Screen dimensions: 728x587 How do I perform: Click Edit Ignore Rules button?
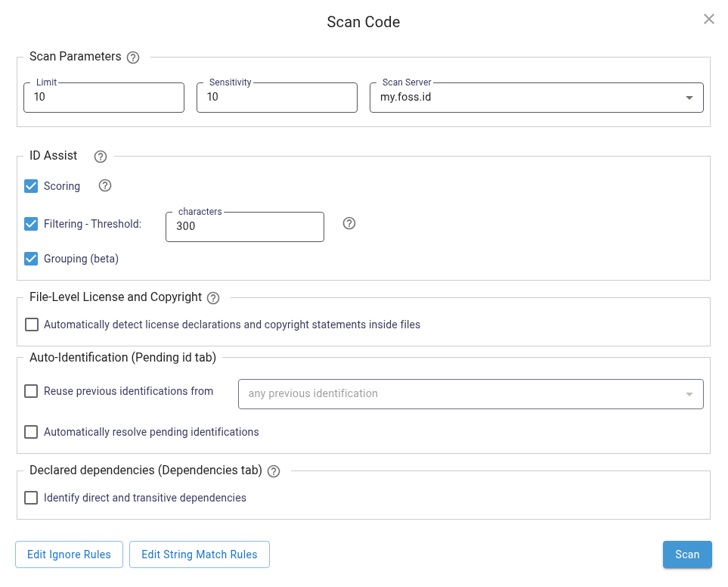pos(70,554)
